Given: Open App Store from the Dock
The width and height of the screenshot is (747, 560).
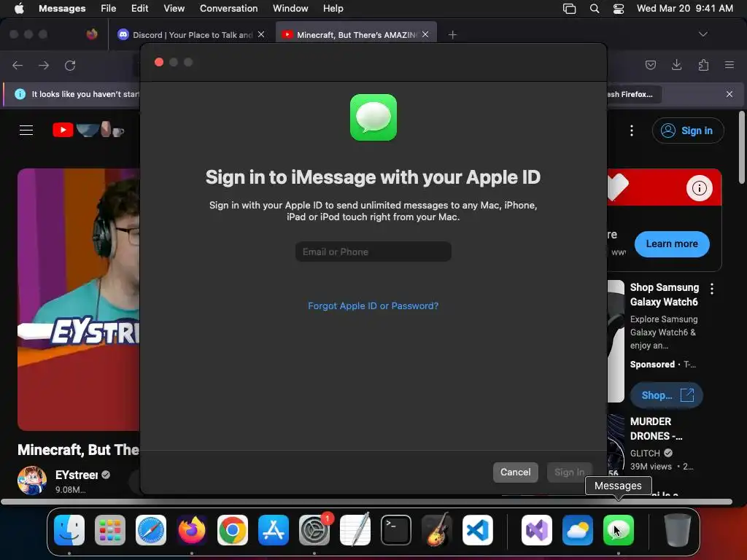Looking at the screenshot, I should click(x=274, y=530).
